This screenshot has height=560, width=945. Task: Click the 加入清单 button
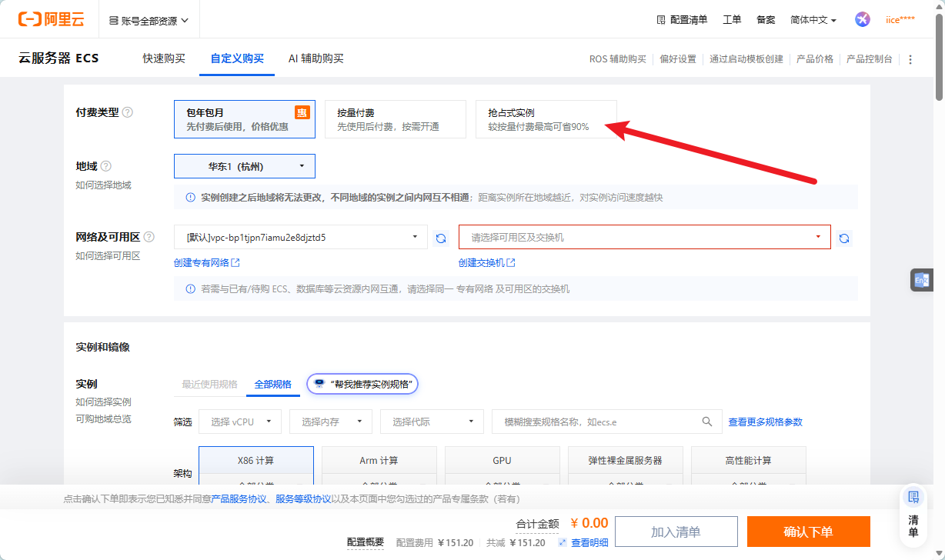676,532
